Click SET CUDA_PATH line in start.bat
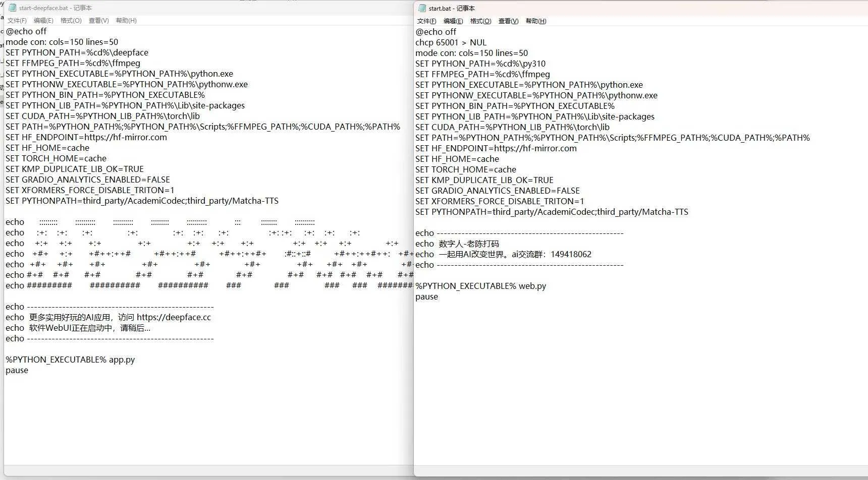This screenshot has height=480, width=868. click(513, 127)
